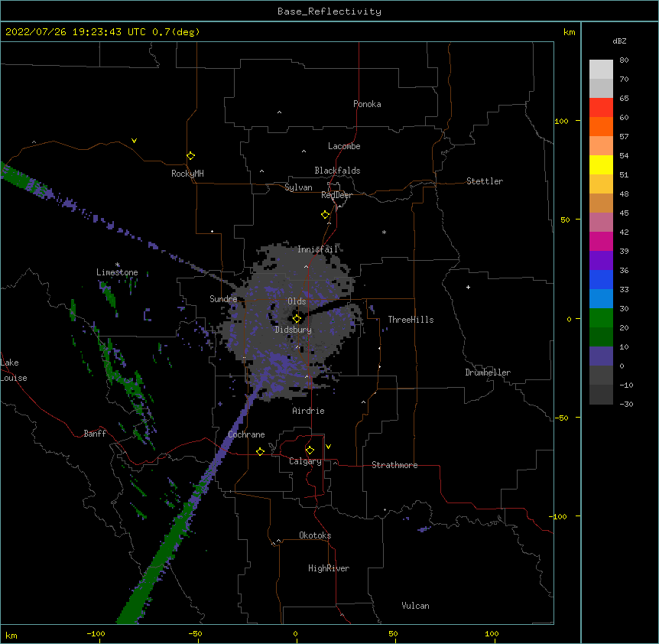The image size is (659, 644).
Task: Click the dBZ legend heading
Action: 619,41
